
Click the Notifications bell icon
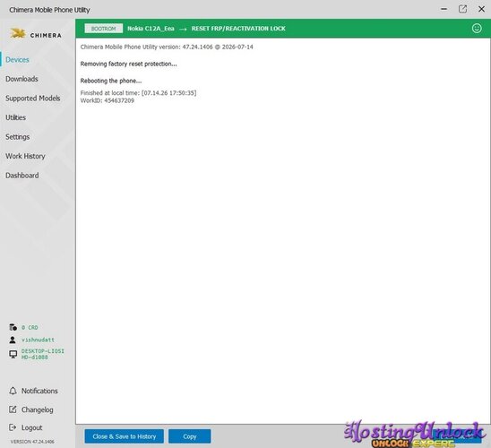[13, 391]
